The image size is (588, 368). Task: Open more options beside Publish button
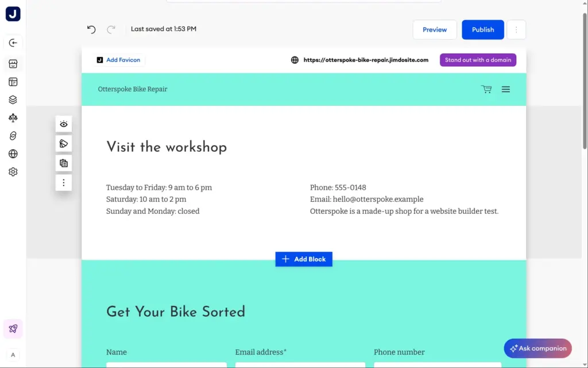click(x=516, y=30)
